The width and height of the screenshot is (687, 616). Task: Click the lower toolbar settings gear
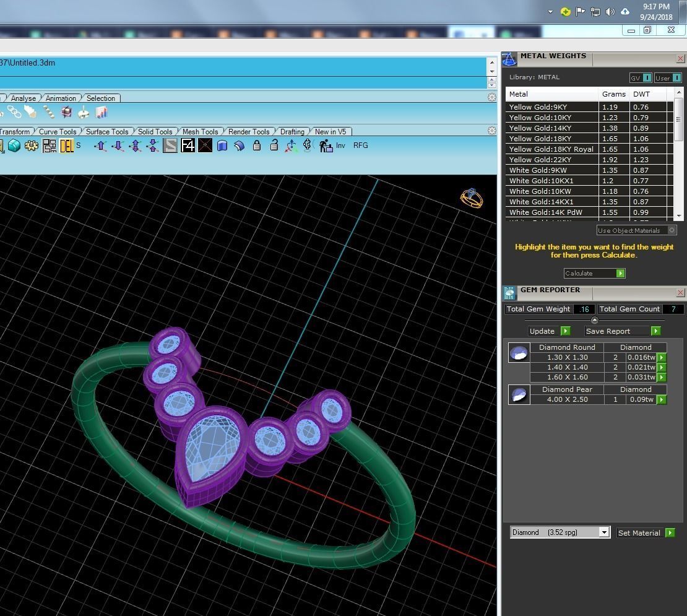point(492,131)
